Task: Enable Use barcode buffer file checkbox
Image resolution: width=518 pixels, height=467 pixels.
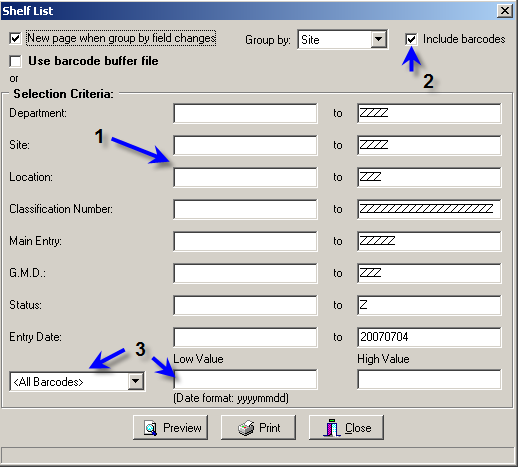Action: point(15,61)
